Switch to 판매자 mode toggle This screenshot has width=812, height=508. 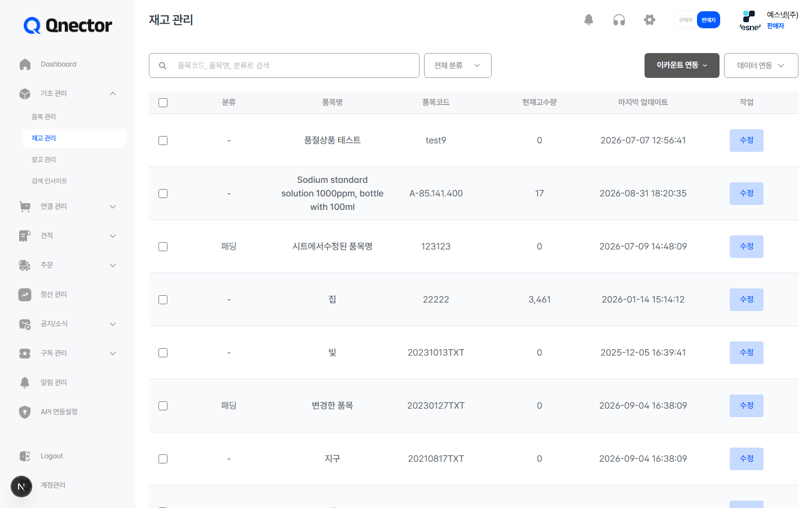pos(708,20)
